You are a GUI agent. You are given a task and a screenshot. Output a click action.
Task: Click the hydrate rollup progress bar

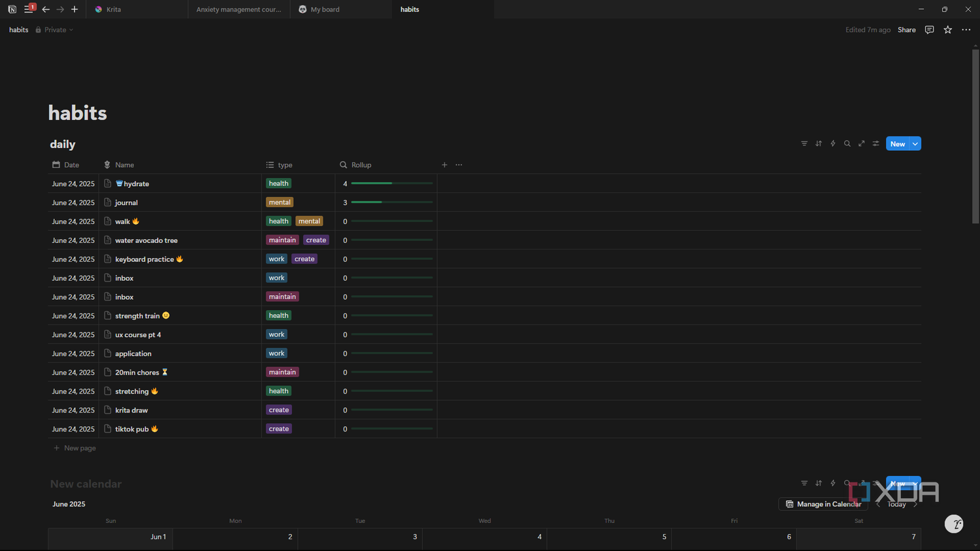pos(392,183)
